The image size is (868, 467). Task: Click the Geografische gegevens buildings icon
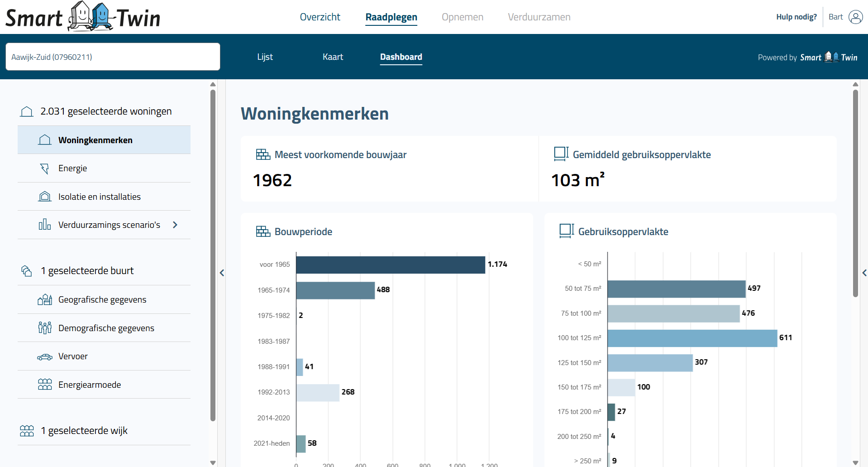tap(44, 299)
